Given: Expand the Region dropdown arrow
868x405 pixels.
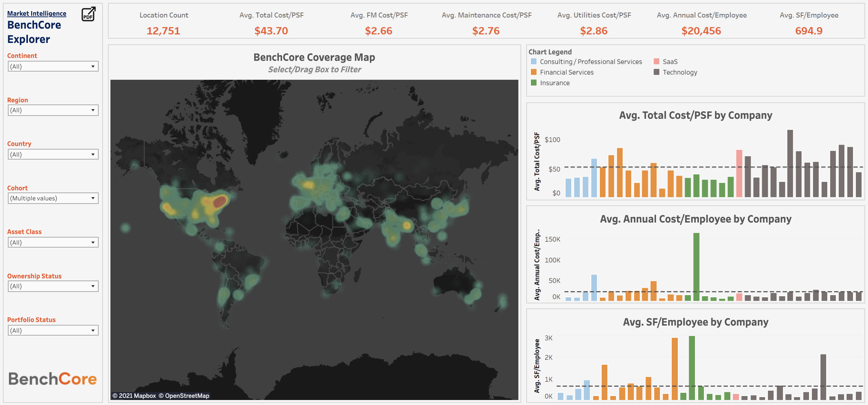Looking at the screenshot, I should tap(93, 110).
